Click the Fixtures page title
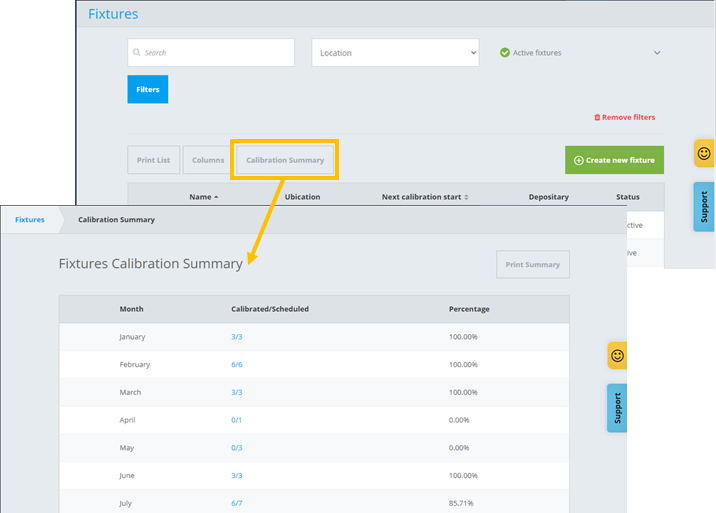The height and width of the screenshot is (513, 716). 113,14
